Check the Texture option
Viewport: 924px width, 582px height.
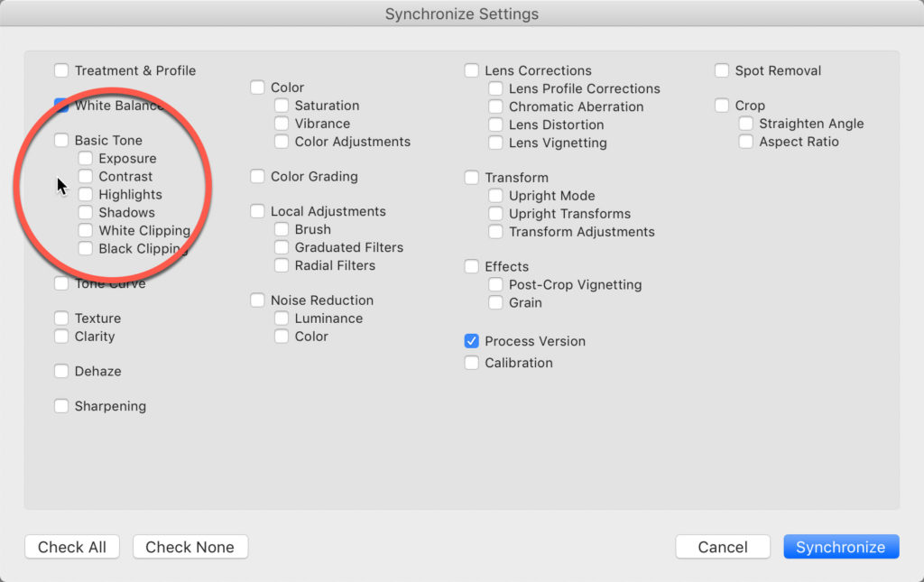coord(61,319)
